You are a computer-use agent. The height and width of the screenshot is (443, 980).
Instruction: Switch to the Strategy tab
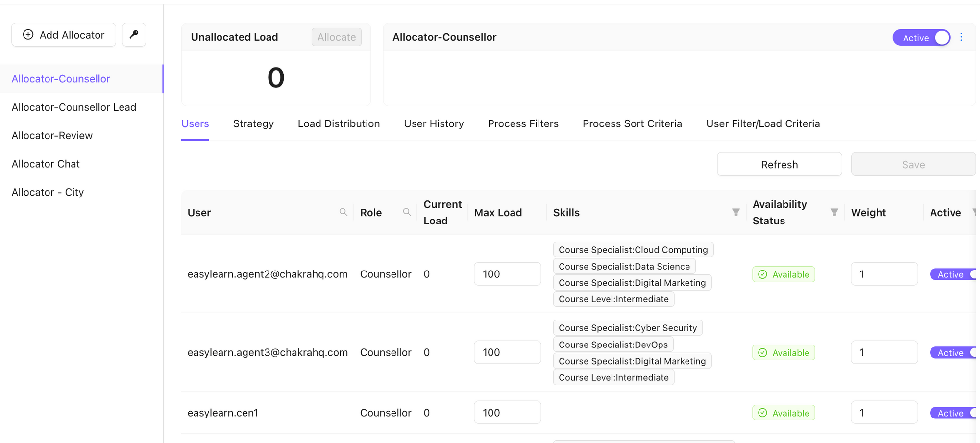pos(253,123)
